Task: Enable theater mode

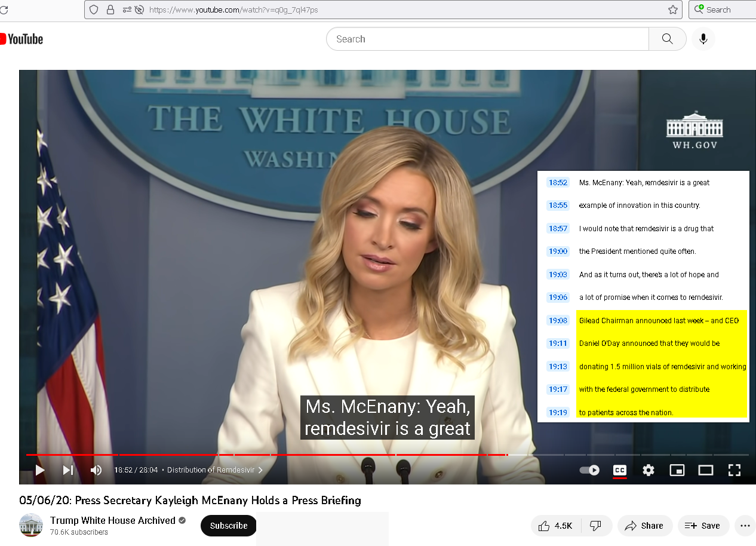Action: pos(706,470)
